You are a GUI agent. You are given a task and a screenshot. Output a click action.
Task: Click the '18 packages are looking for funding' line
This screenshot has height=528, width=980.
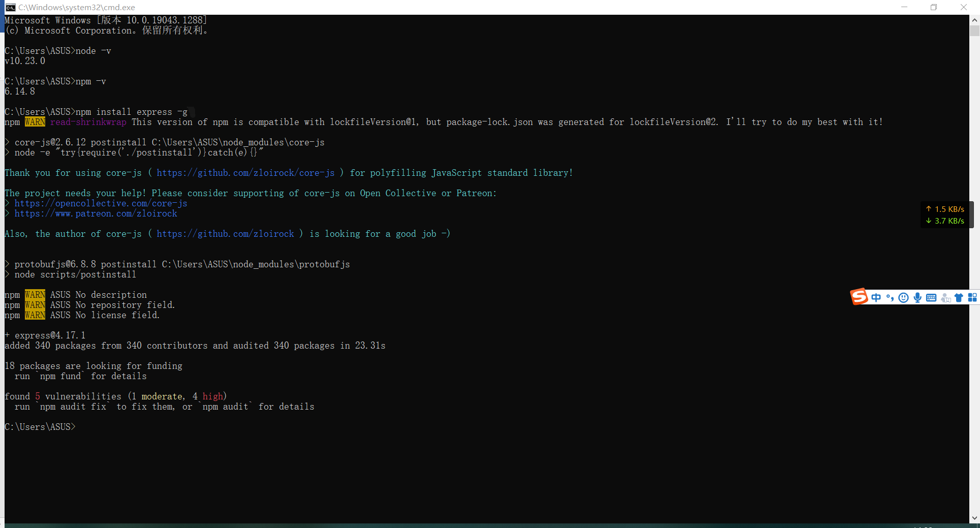click(x=93, y=366)
